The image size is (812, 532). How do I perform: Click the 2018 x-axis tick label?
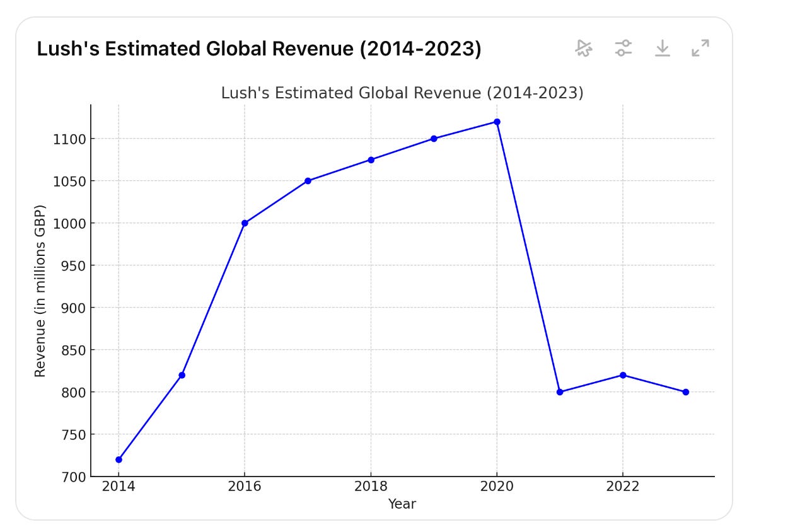(371, 487)
